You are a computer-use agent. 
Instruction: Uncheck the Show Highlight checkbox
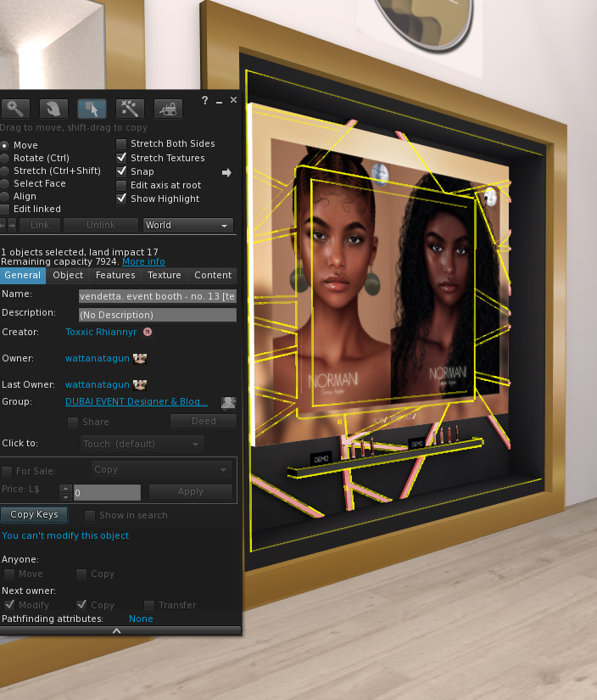coord(121,199)
